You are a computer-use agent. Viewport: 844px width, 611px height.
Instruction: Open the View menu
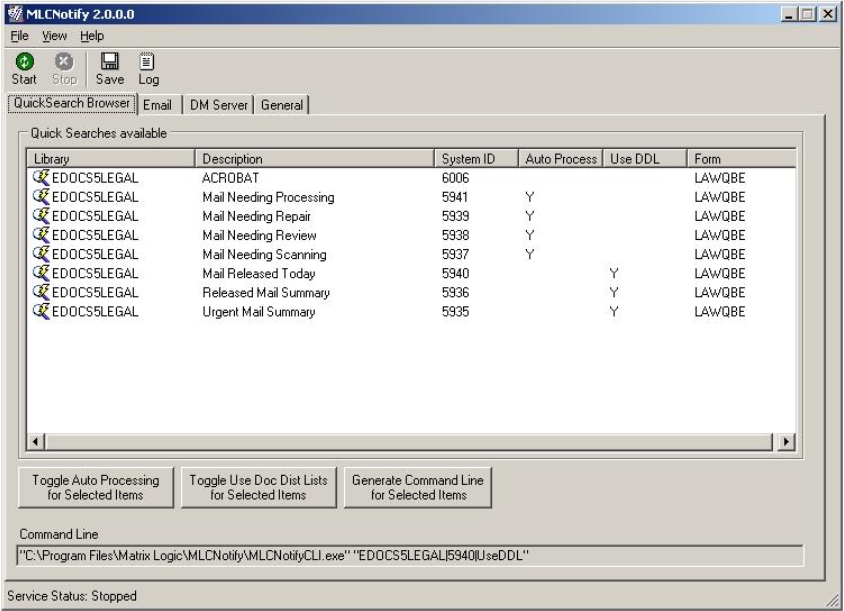[54, 36]
